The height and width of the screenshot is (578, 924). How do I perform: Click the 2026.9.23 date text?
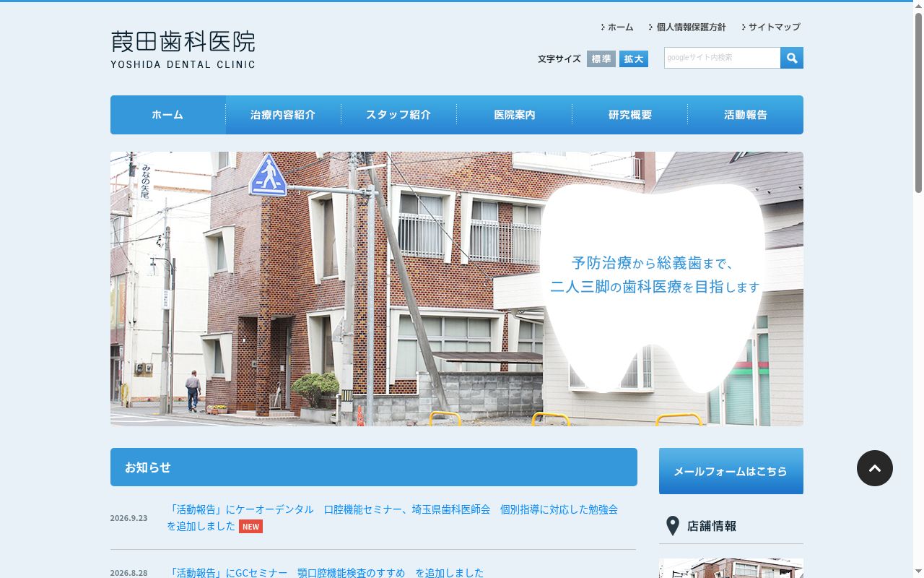128,518
